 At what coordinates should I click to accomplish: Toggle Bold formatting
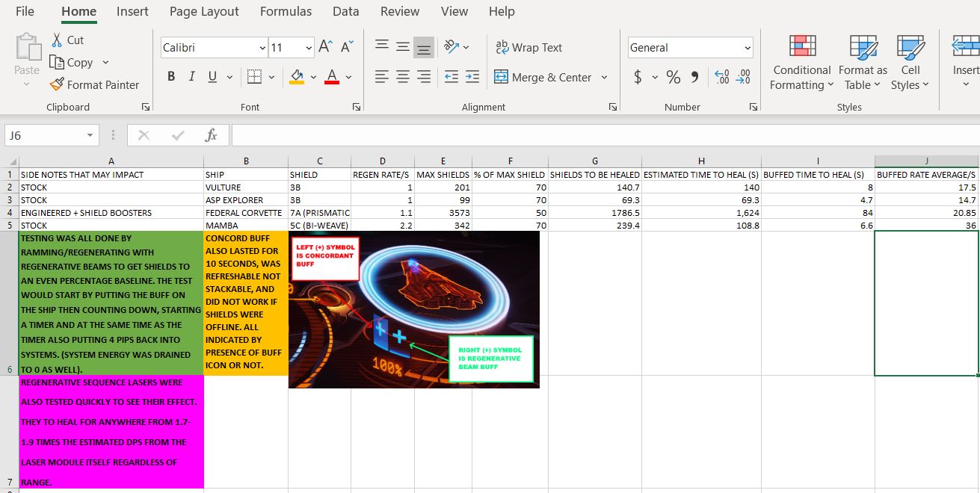point(171,77)
